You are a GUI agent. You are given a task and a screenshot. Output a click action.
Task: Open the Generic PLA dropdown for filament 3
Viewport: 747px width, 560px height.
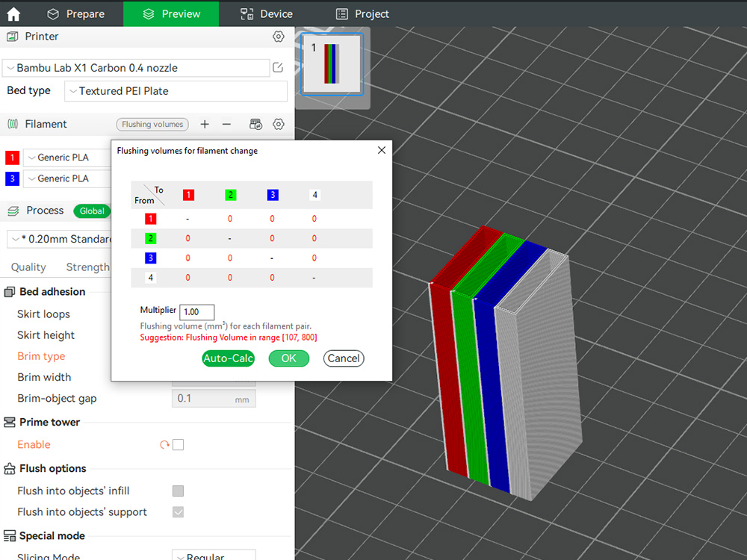[x=67, y=178]
